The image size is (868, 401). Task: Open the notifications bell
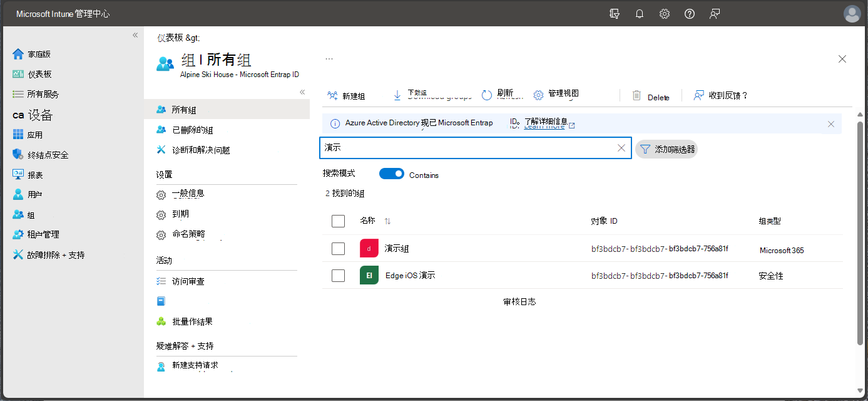click(x=640, y=14)
